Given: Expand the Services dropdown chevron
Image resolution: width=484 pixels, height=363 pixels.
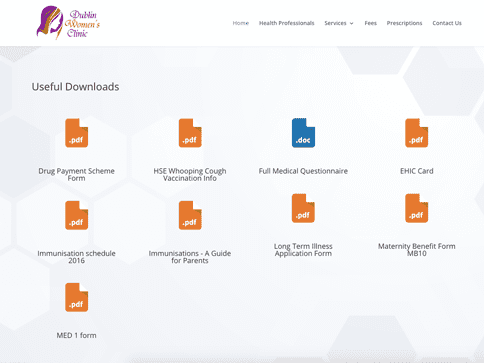Looking at the screenshot, I should click(351, 23).
